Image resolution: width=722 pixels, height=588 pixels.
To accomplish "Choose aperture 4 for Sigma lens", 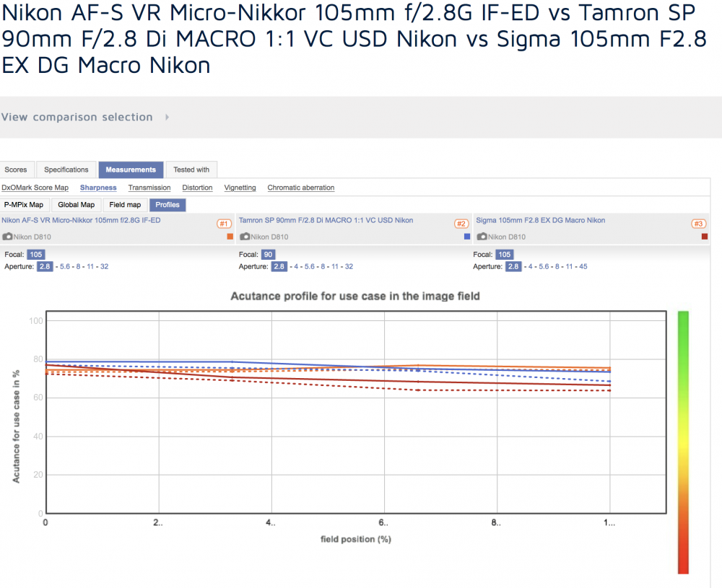I will [531, 266].
